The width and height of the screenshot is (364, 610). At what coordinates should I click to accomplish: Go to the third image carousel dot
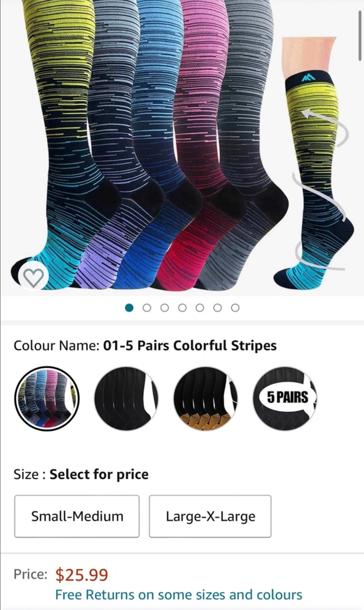[x=165, y=308]
